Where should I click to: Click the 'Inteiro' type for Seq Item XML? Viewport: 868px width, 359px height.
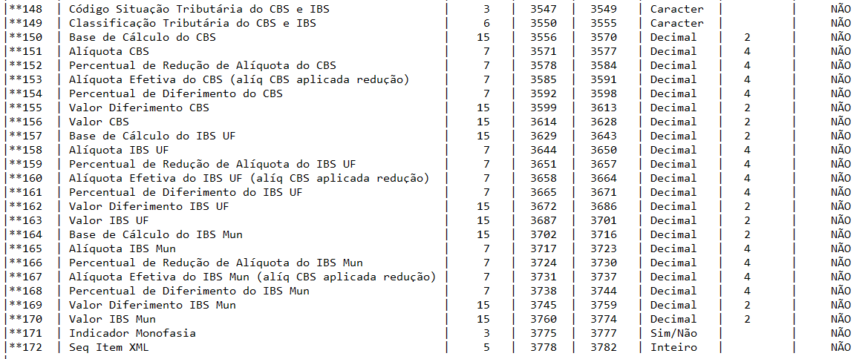(673, 347)
